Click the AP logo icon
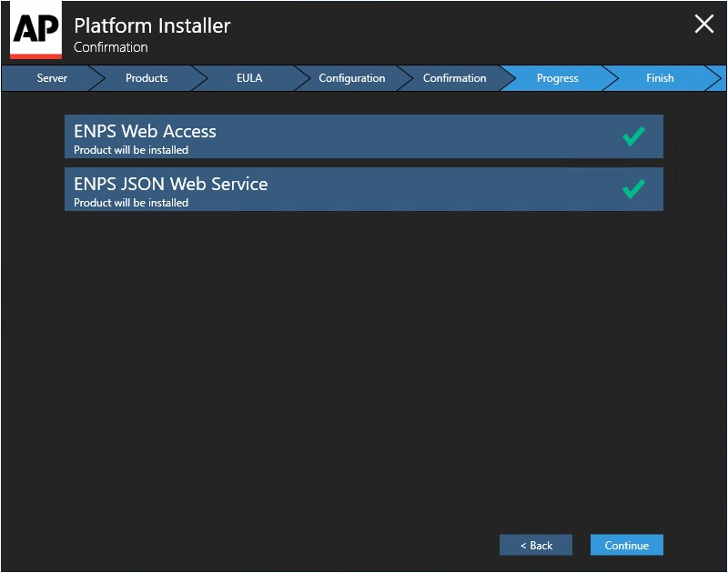The image size is (728, 573). 35,30
